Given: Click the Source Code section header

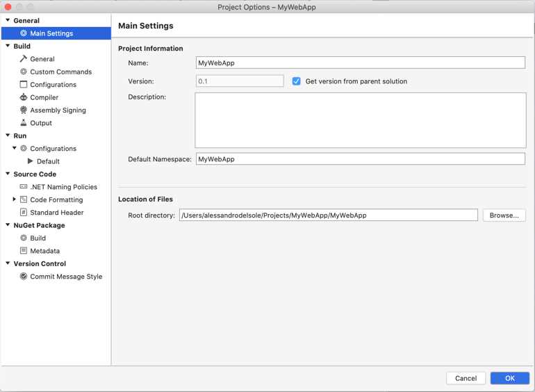Looking at the screenshot, I should pyautogui.click(x=35, y=174).
